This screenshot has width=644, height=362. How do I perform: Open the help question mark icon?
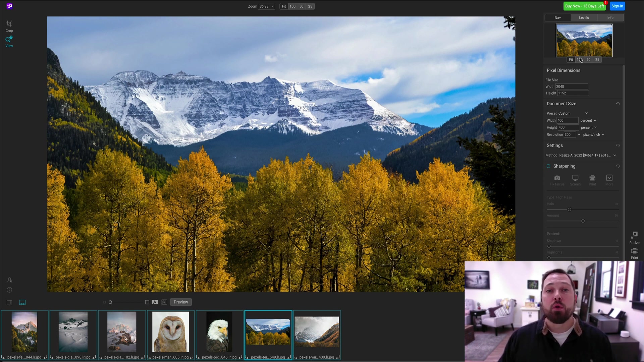[x=9, y=290]
